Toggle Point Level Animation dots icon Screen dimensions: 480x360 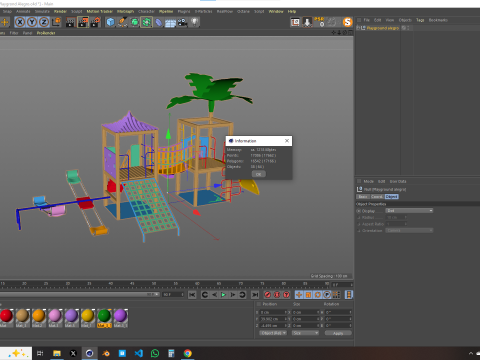click(336, 295)
